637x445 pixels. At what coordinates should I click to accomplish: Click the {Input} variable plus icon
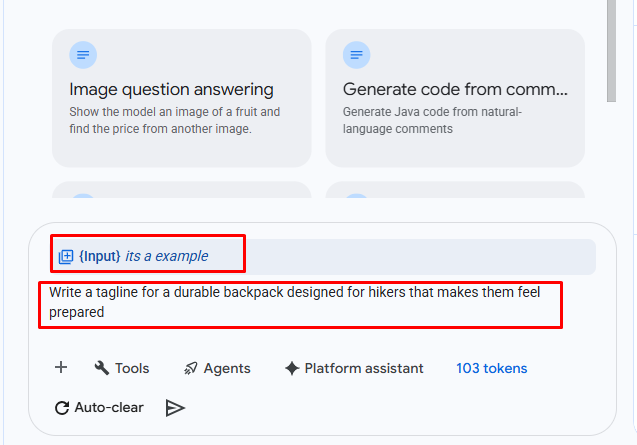66,257
